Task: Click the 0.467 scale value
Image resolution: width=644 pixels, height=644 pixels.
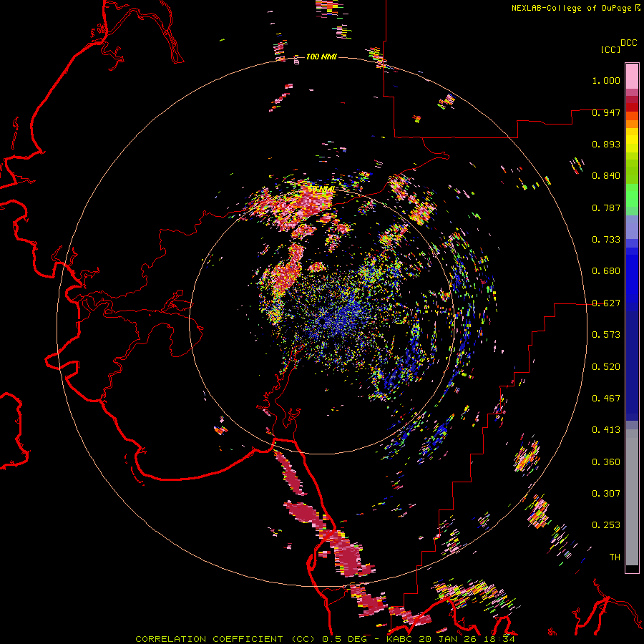Action: coord(606,399)
